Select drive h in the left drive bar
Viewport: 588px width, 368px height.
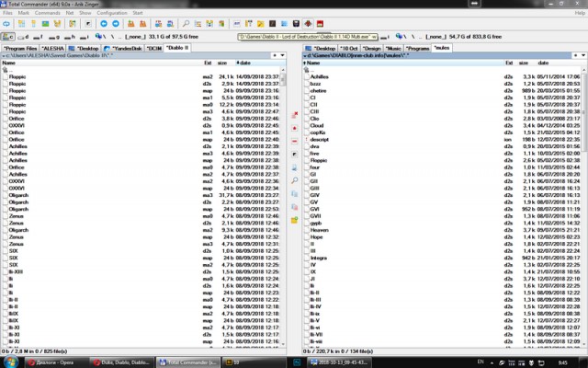tap(70, 37)
